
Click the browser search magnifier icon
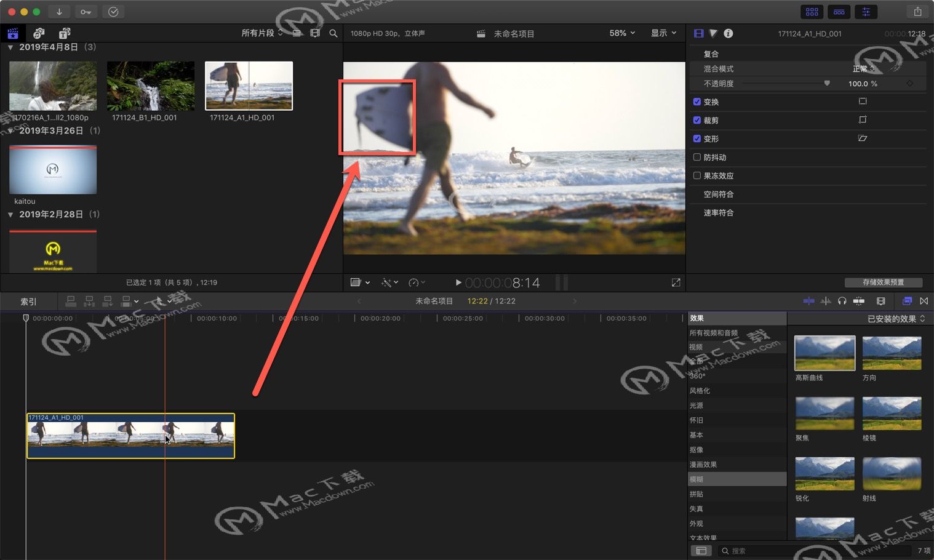333,33
